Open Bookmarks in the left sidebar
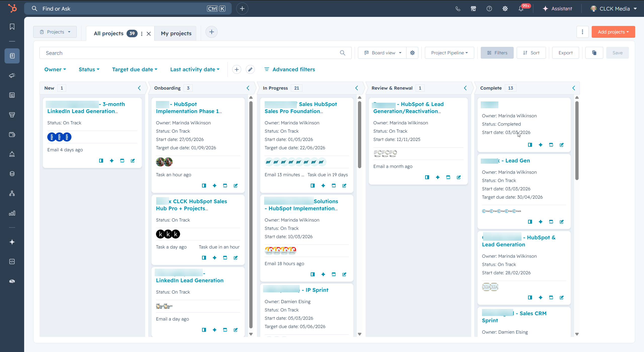 pyautogui.click(x=12, y=27)
